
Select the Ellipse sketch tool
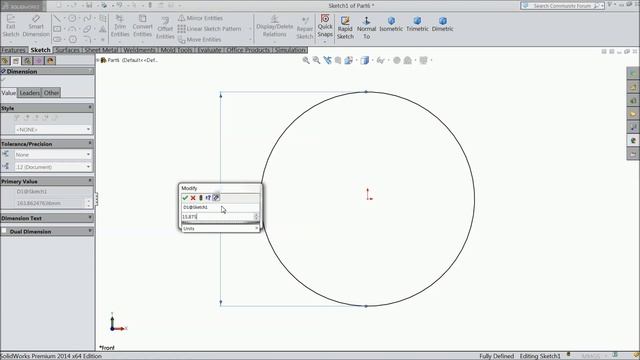87,29
